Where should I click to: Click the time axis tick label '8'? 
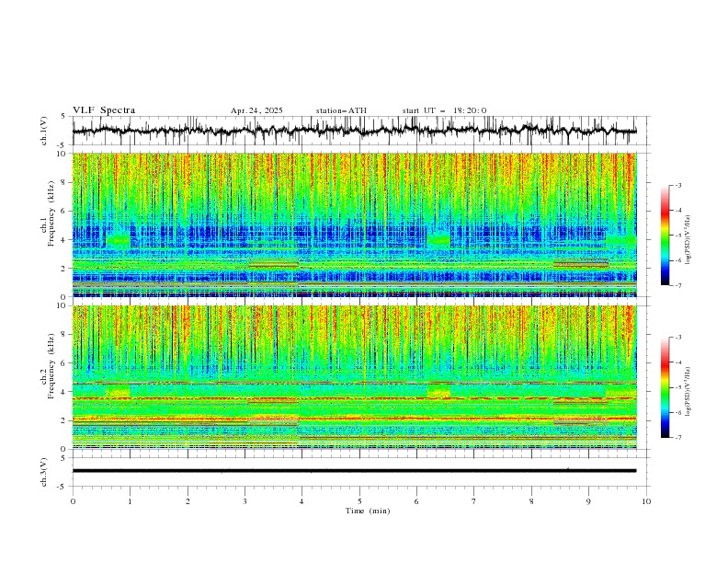tap(531, 501)
